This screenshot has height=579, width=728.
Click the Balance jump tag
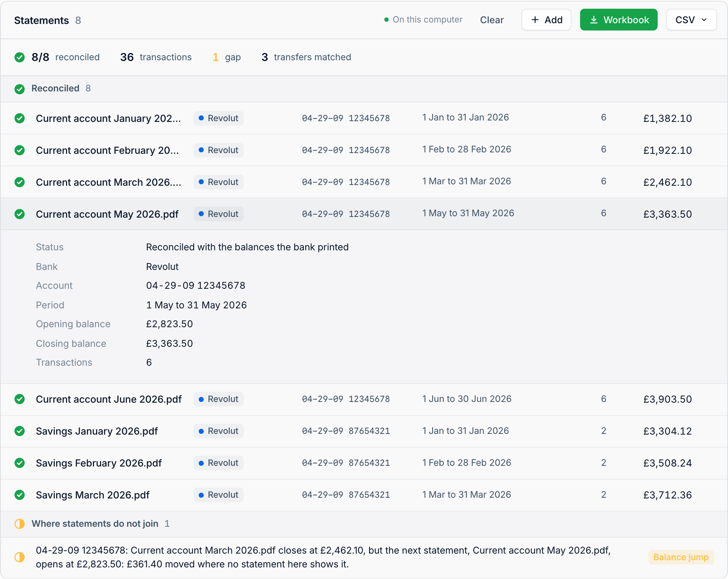click(x=681, y=557)
